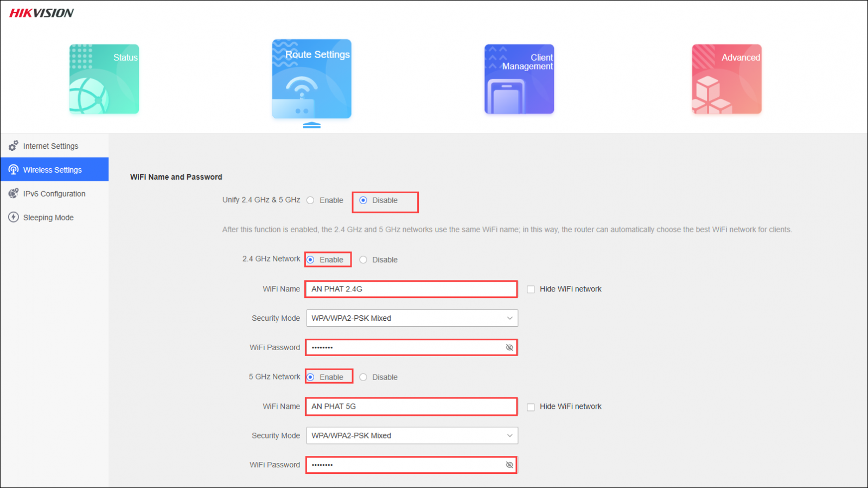Show the 2.4 GHz WiFi password

coord(509,347)
